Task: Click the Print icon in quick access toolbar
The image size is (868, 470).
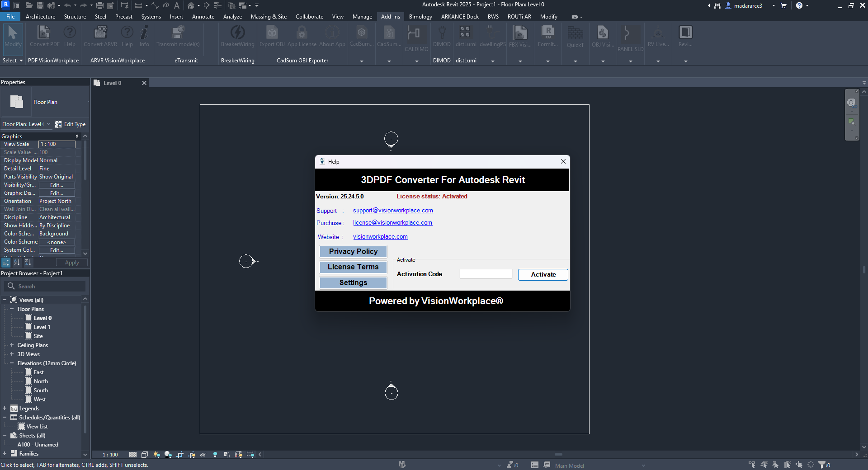Action: point(100,5)
